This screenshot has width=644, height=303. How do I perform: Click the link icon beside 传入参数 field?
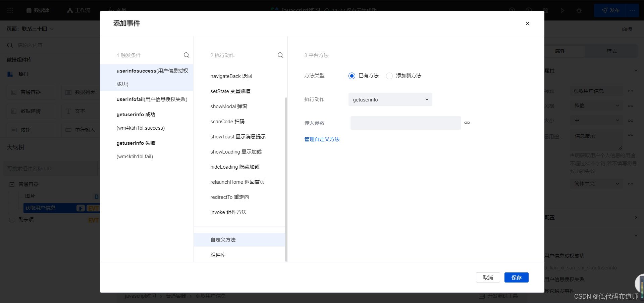tap(467, 123)
